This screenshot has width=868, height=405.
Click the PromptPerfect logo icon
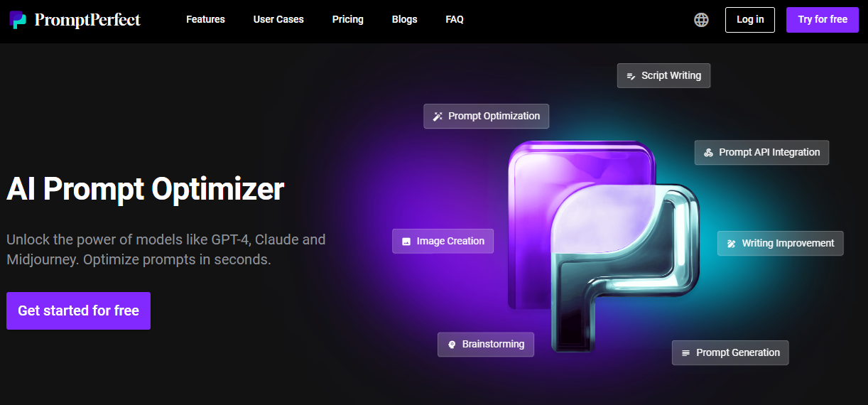pos(18,20)
